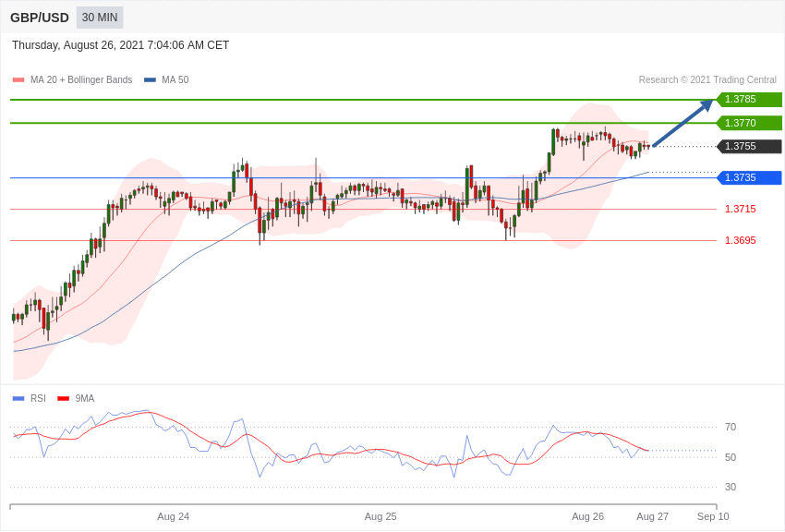This screenshot has width=785, height=532.
Task: Click the Aug 26 date axis label
Action: (587, 516)
